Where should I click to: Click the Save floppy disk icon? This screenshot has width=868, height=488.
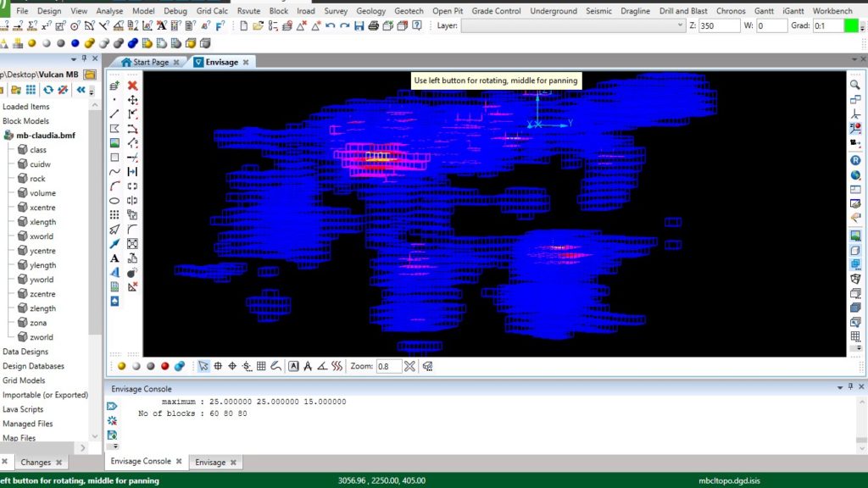[x=359, y=26]
